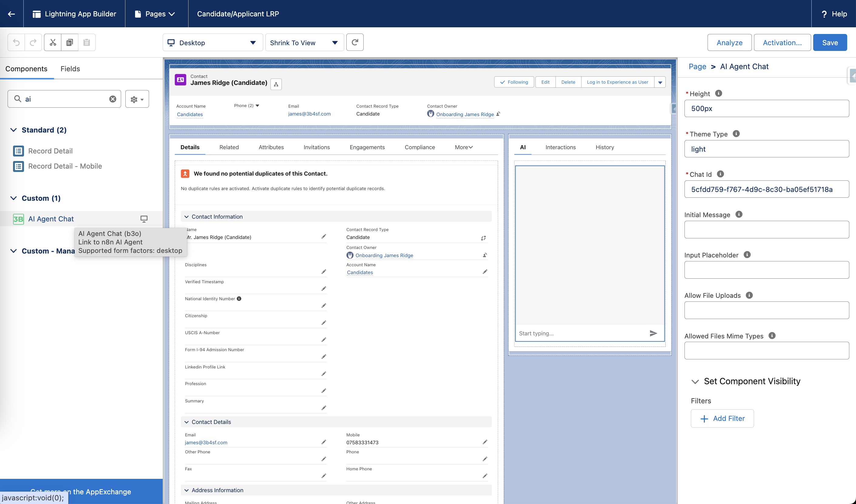Click the refresh canvas icon
This screenshot has width=856, height=504.
pyautogui.click(x=355, y=42)
